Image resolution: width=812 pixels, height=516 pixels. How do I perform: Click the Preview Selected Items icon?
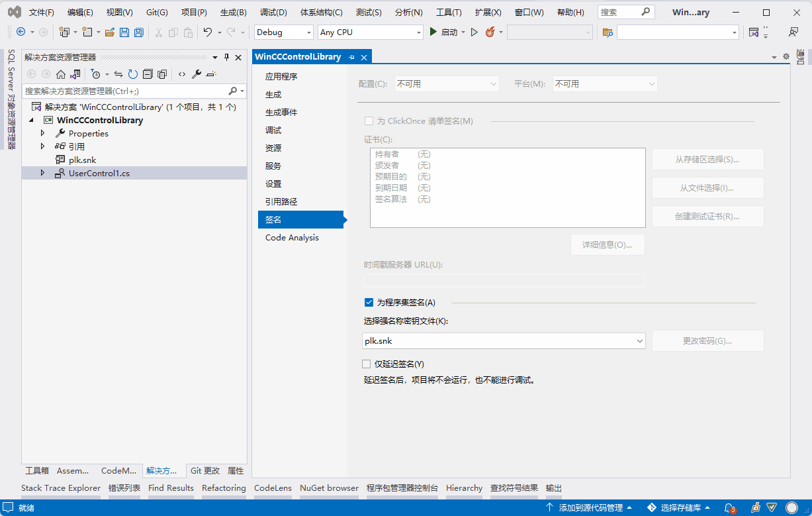[x=211, y=74]
